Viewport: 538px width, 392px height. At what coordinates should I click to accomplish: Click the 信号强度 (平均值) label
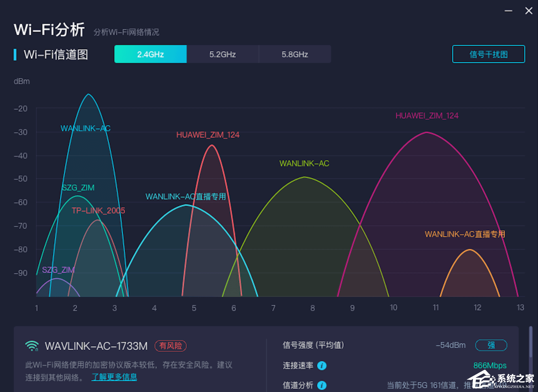coord(313,345)
